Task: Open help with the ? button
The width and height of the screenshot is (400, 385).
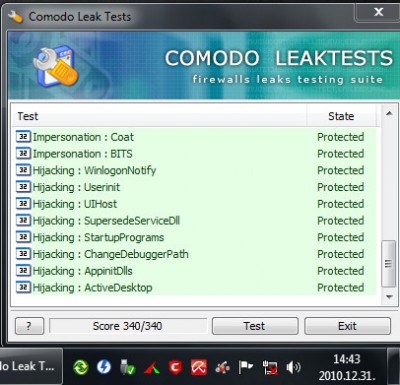Action: tap(29, 326)
